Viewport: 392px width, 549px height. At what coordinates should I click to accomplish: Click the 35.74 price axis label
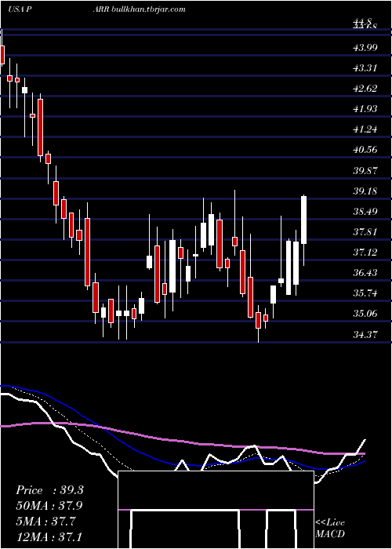pyautogui.click(x=365, y=293)
